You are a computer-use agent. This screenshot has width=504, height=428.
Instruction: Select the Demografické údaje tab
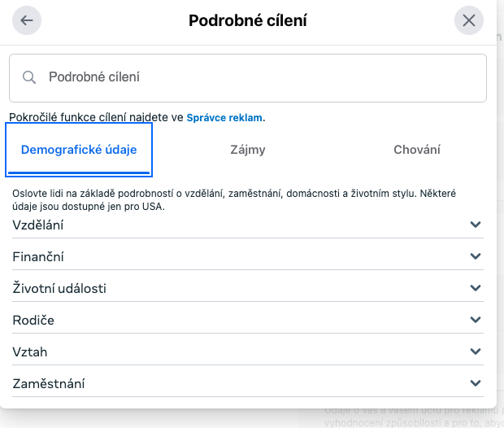[79, 150]
